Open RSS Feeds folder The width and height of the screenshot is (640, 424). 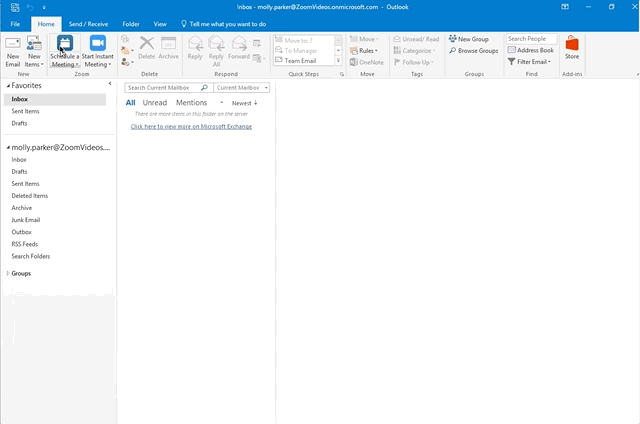(24, 244)
